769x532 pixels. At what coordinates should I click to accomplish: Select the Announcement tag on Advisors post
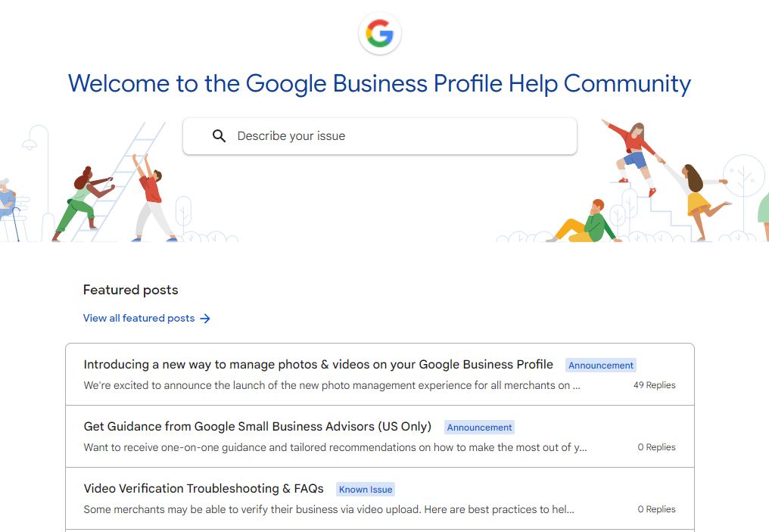tap(479, 428)
